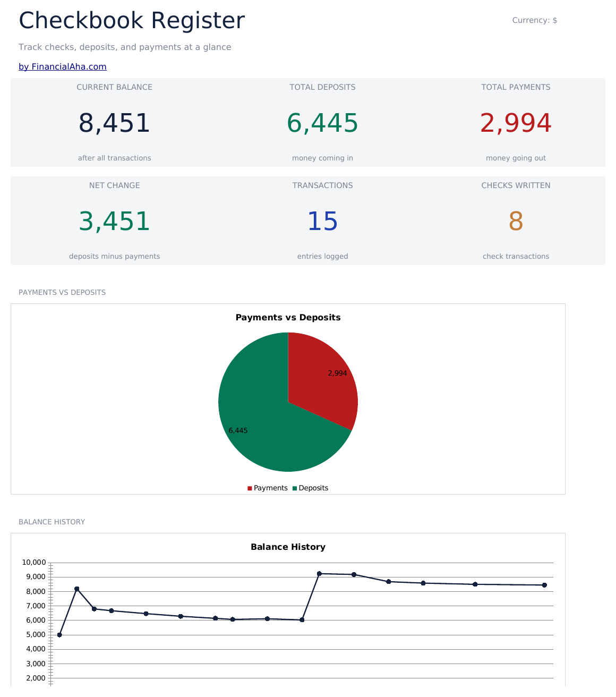The width and height of the screenshot is (616, 697).
Task: Click the Total Deposits value 6,445
Action: coord(322,123)
